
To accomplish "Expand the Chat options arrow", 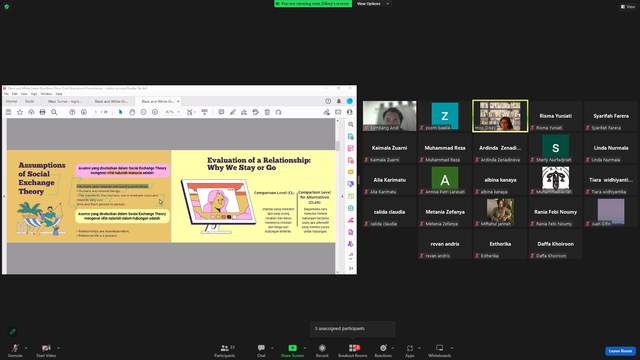I will click(x=272, y=348).
